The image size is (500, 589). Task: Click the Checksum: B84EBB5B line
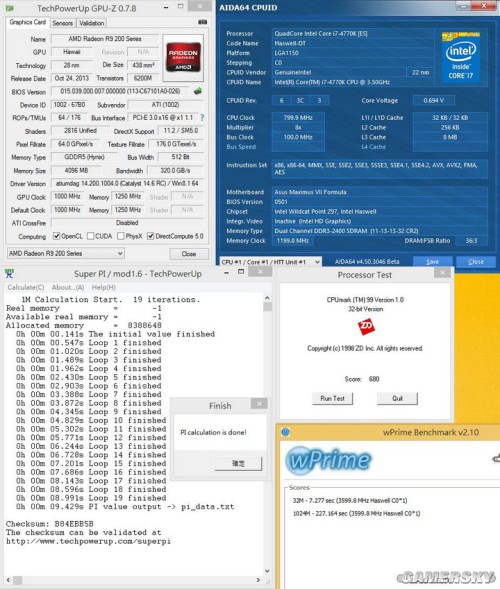click(x=50, y=524)
